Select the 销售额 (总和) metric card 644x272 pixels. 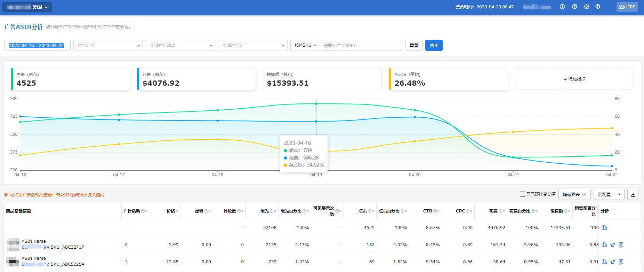pos(322,79)
